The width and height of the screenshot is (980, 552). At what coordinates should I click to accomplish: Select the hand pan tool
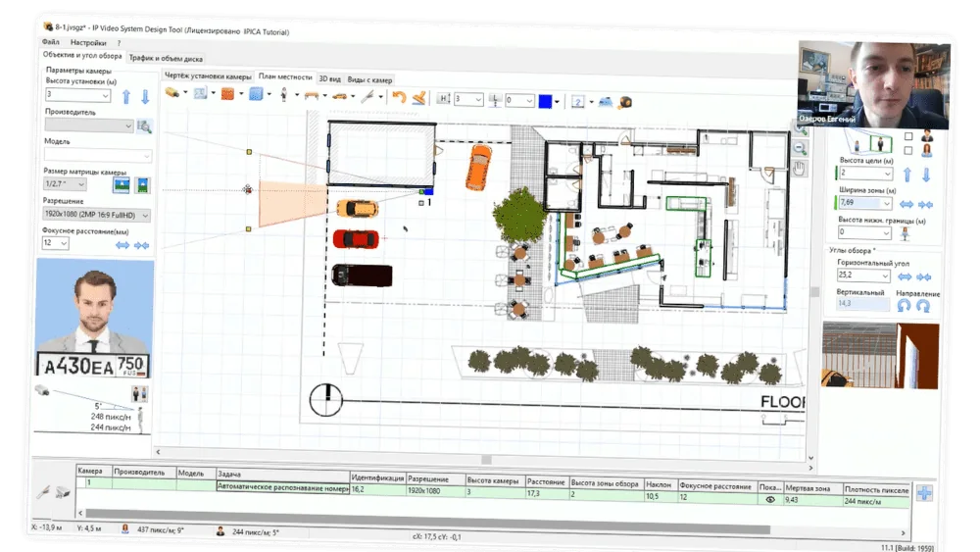pos(800,169)
